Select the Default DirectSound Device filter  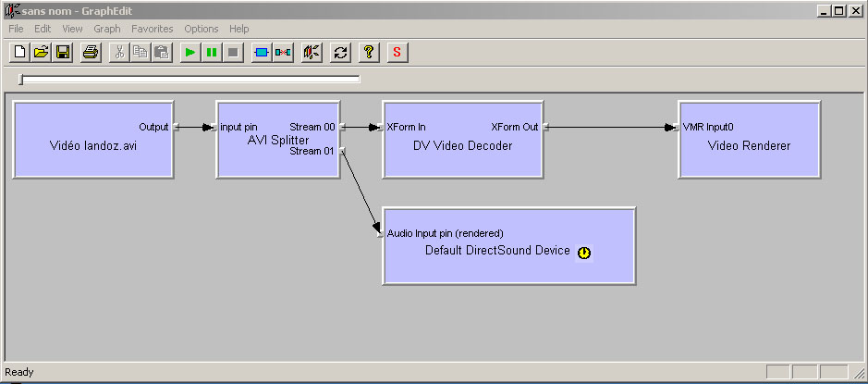tap(508, 246)
